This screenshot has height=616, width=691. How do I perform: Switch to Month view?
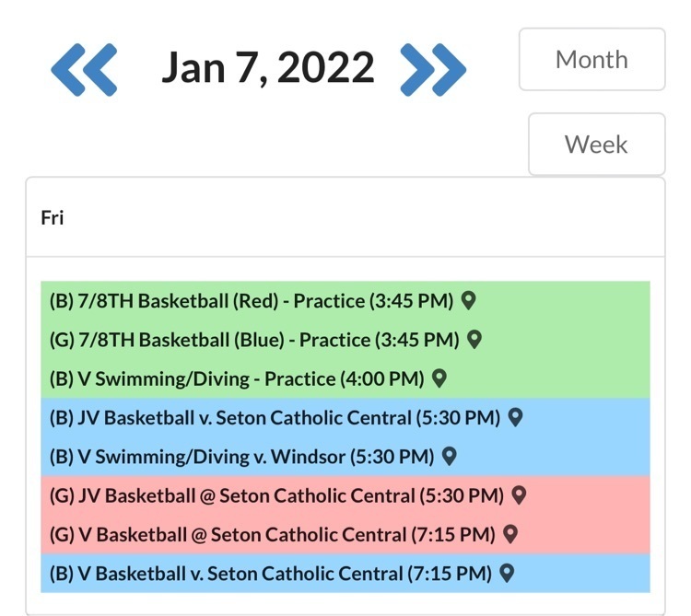591,60
